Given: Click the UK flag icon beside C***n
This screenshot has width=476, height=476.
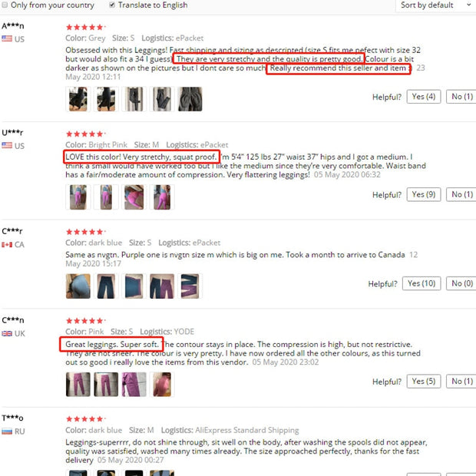Looking at the screenshot, I should coord(7,333).
